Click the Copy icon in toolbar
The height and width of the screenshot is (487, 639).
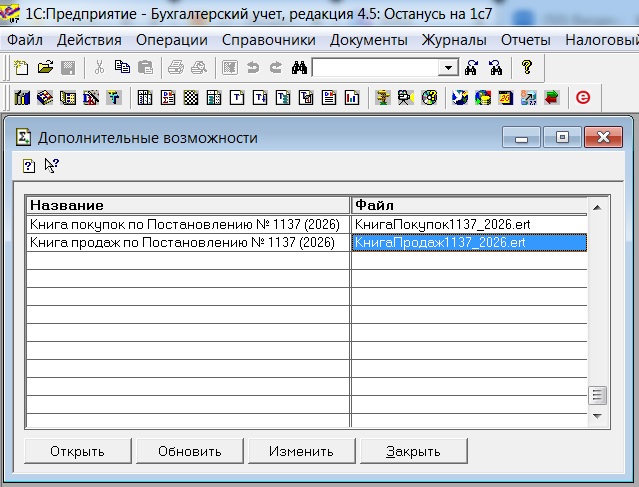click(122, 67)
